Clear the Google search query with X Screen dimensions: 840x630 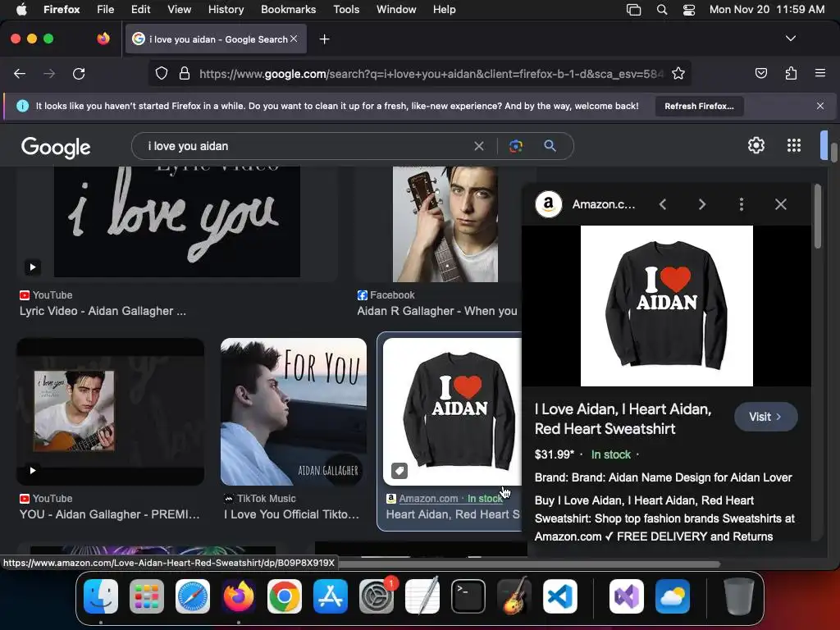click(x=478, y=146)
